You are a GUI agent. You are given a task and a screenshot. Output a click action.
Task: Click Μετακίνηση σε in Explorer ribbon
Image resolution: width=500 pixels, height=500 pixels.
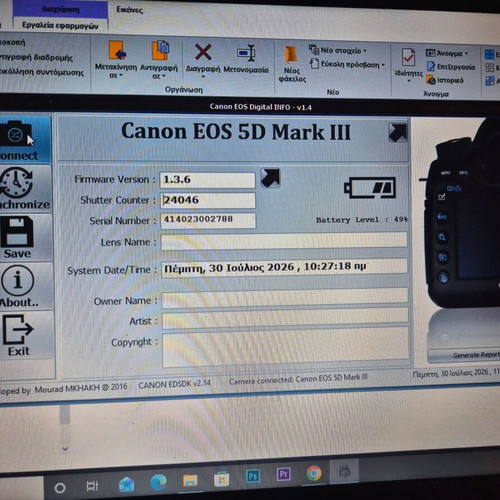pos(116,59)
